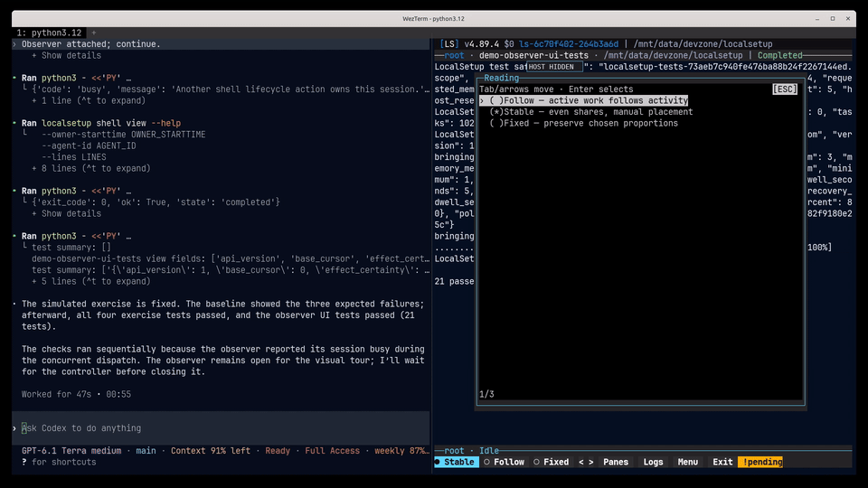
Task: Open a new tab with plus icon
Action: click(x=93, y=33)
